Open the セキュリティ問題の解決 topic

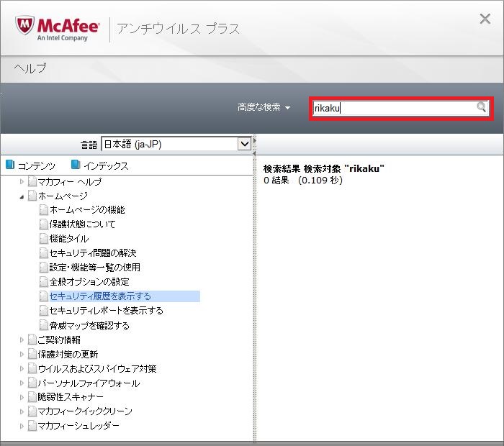pyautogui.click(x=93, y=253)
